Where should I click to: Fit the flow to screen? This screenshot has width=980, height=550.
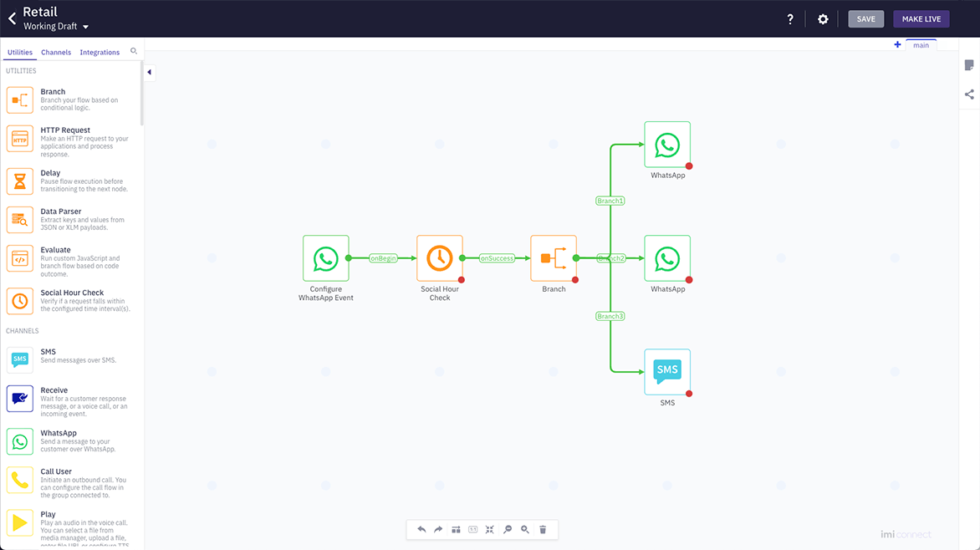pyautogui.click(x=490, y=529)
